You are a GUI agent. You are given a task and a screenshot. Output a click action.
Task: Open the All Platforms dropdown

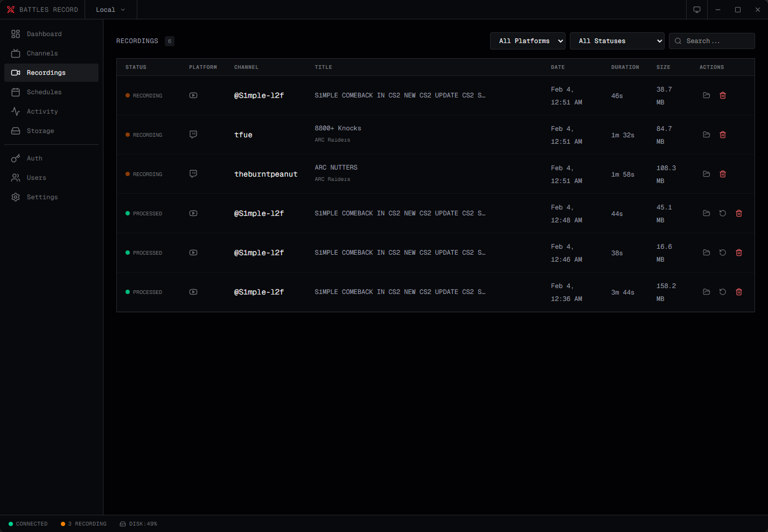(x=527, y=40)
